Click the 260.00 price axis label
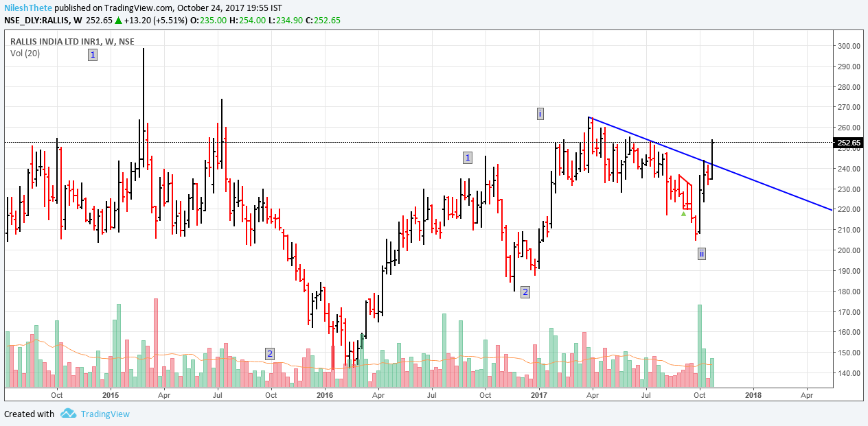The height and width of the screenshot is (426, 868). pyautogui.click(x=849, y=128)
